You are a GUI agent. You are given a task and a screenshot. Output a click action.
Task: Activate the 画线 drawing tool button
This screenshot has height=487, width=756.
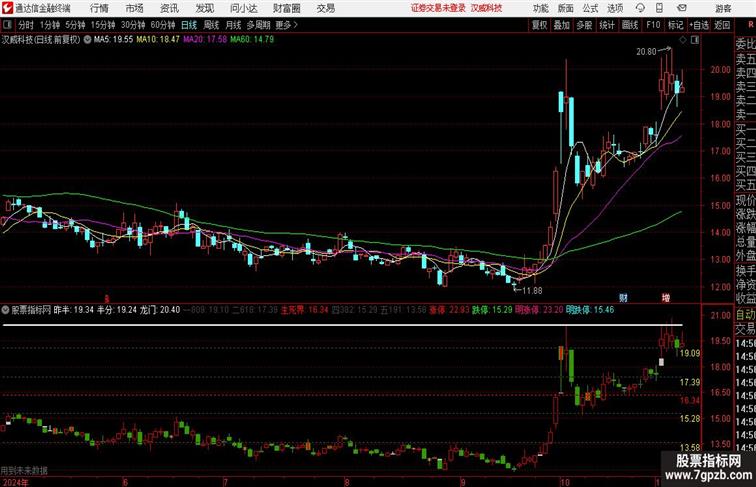[630, 25]
